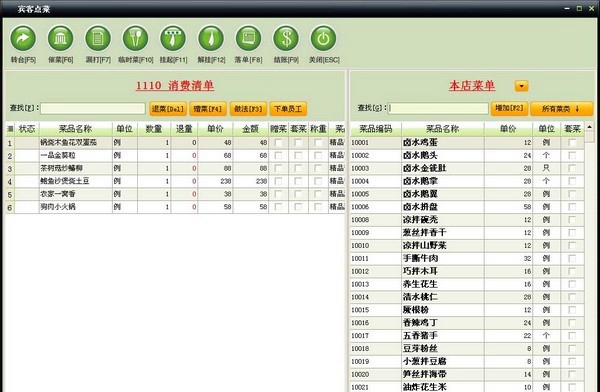This screenshot has height=392, width=600.
Task: Toggle 称重 checkbox for order row 3
Action: point(318,168)
